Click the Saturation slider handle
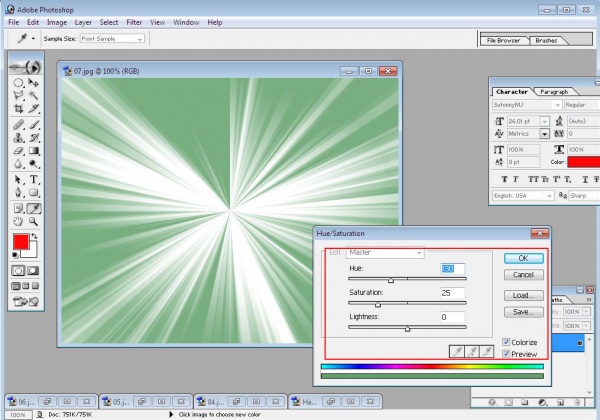The height and width of the screenshot is (420, 600). (x=378, y=303)
